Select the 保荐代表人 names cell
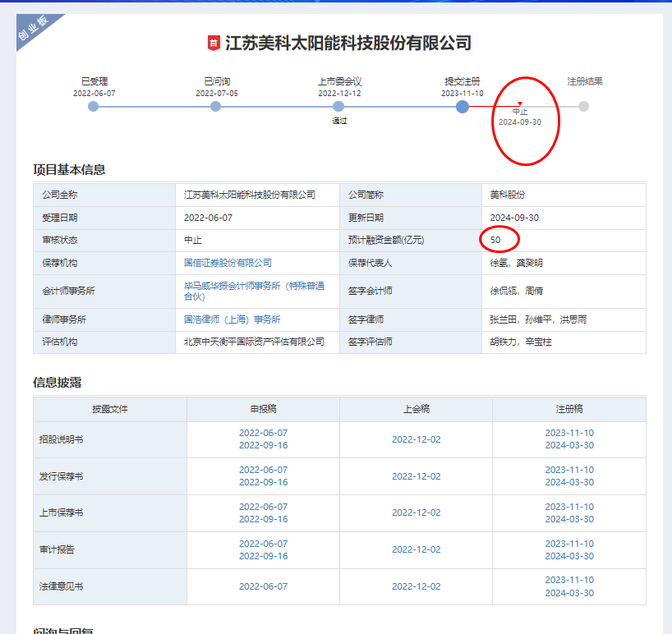Viewport: 672px width, 634px height. (x=564, y=263)
